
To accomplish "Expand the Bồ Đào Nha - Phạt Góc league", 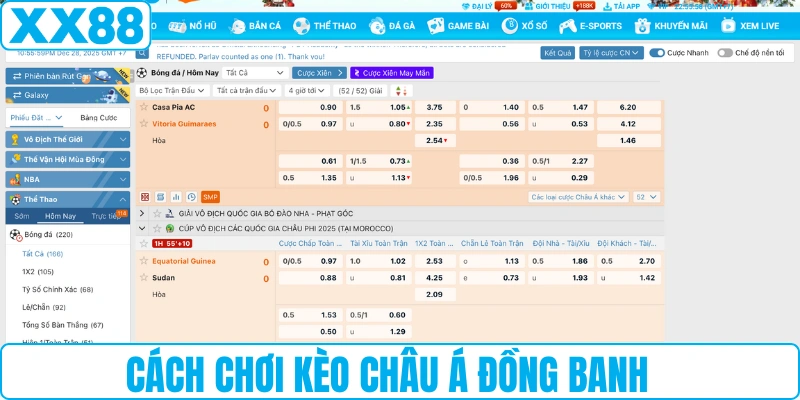I will (x=142, y=213).
